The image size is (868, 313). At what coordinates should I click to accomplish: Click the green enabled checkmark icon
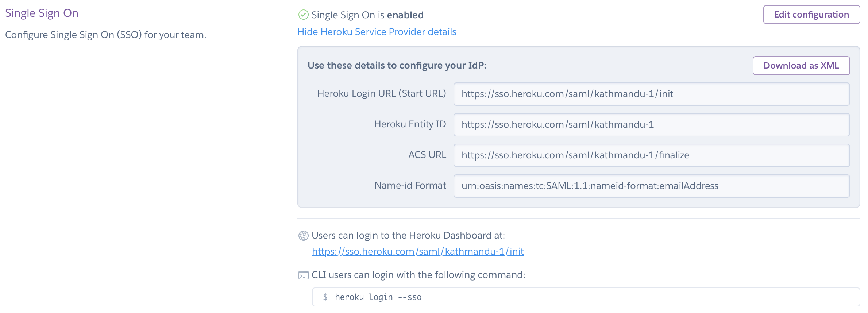(x=303, y=15)
